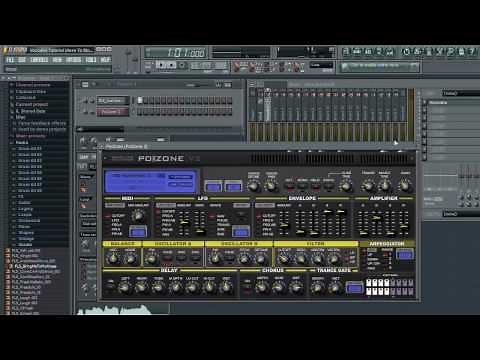Click the stop button in the transport panel
This screenshot has width=480, height=360.
[x=171, y=65]
